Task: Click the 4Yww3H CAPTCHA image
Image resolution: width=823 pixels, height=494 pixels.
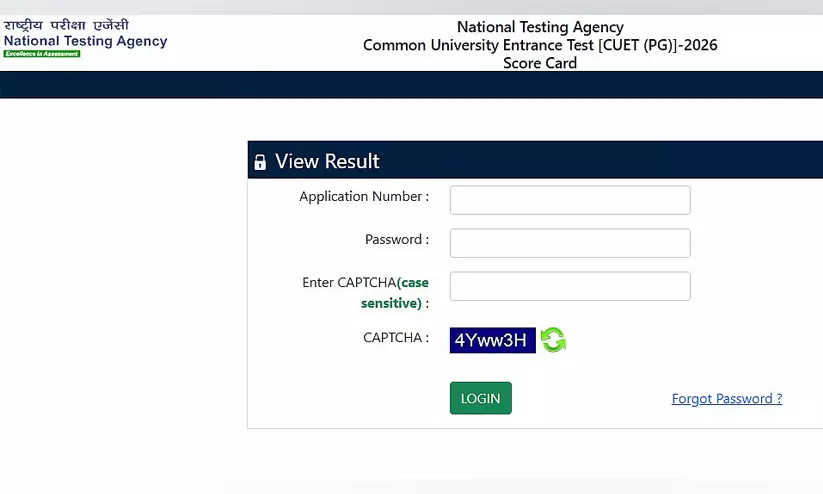Action: (x=492, y=340)
